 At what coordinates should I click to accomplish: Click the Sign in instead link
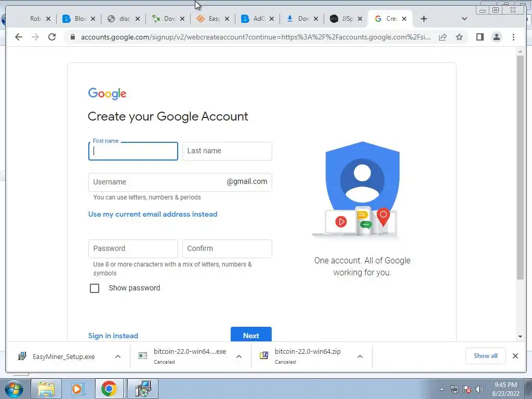point(113,336)
